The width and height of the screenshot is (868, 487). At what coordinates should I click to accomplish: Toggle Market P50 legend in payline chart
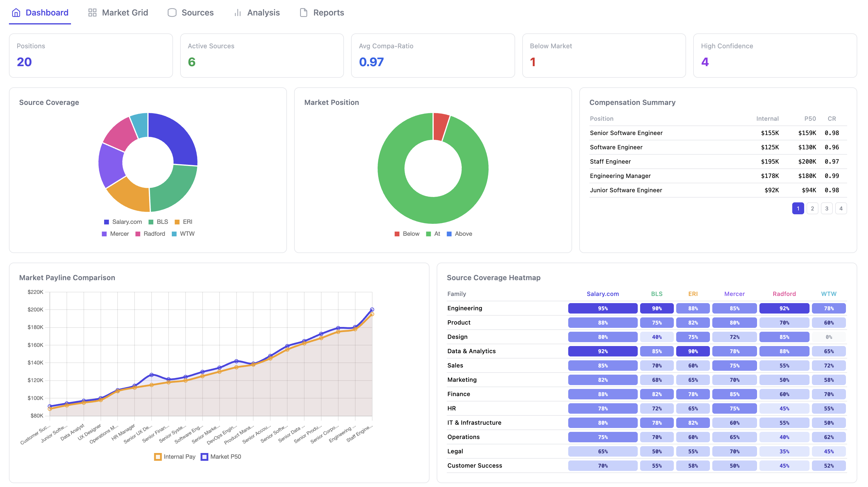[x=221, y=457]
